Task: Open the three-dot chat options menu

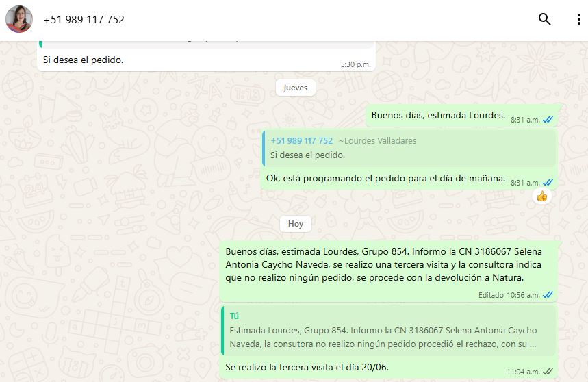Action: click(x=578, y=19)
